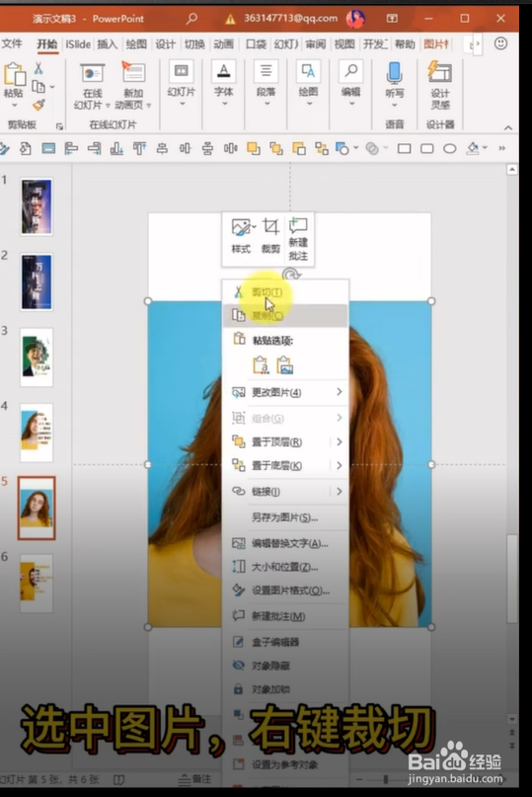532x797 pixels.
Task: Open Format Picture (设置图片格式) menu item
Action: point(286,591)
